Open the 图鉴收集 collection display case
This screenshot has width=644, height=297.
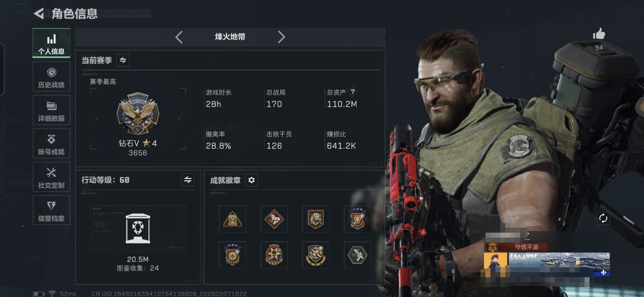coord(138,229)
